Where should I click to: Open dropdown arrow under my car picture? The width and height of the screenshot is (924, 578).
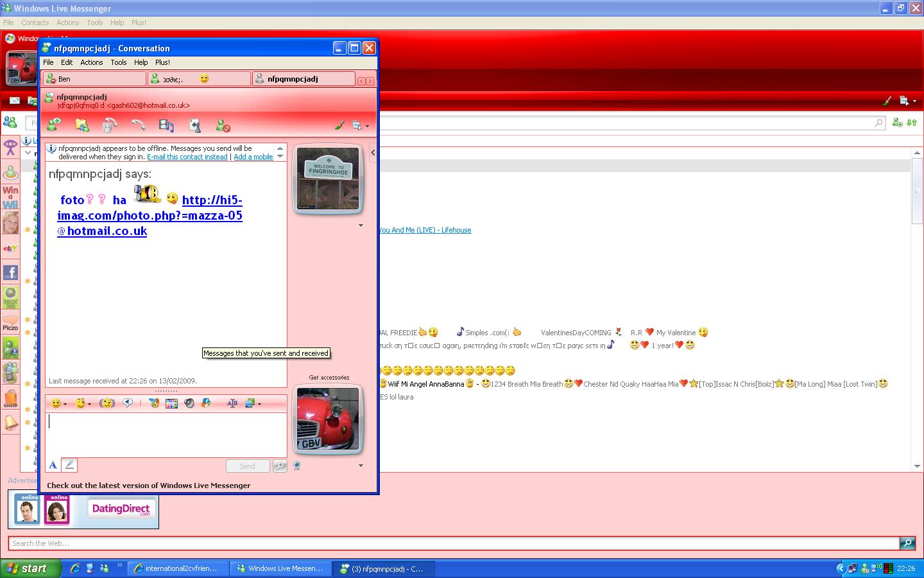pyautogui.click(x=361, y=466)
